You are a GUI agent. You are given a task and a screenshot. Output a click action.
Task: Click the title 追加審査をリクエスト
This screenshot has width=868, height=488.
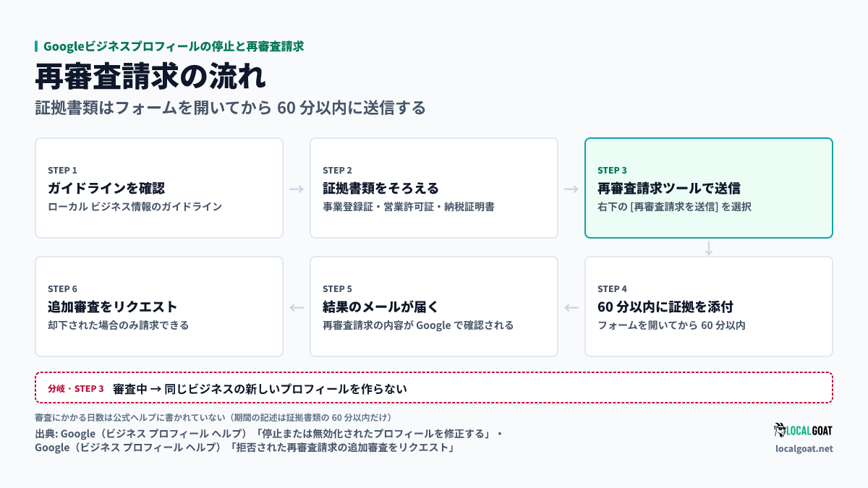(113, 307)
